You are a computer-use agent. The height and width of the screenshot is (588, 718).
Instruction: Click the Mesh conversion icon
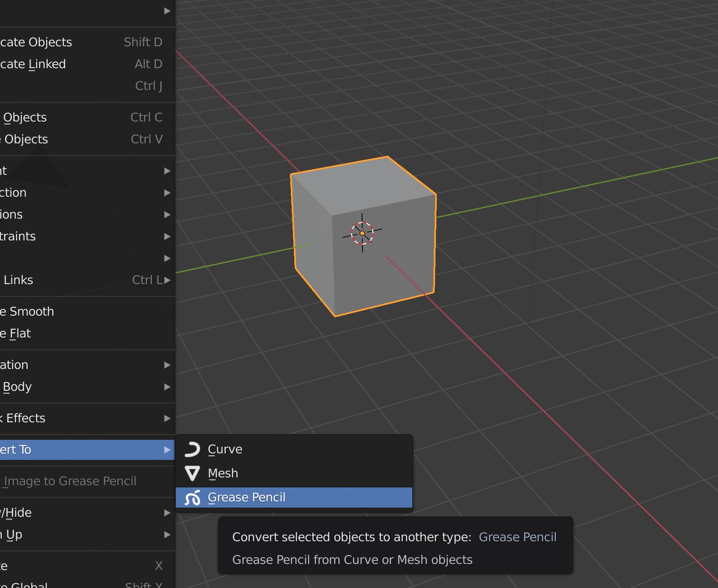[x=193, y=473]
